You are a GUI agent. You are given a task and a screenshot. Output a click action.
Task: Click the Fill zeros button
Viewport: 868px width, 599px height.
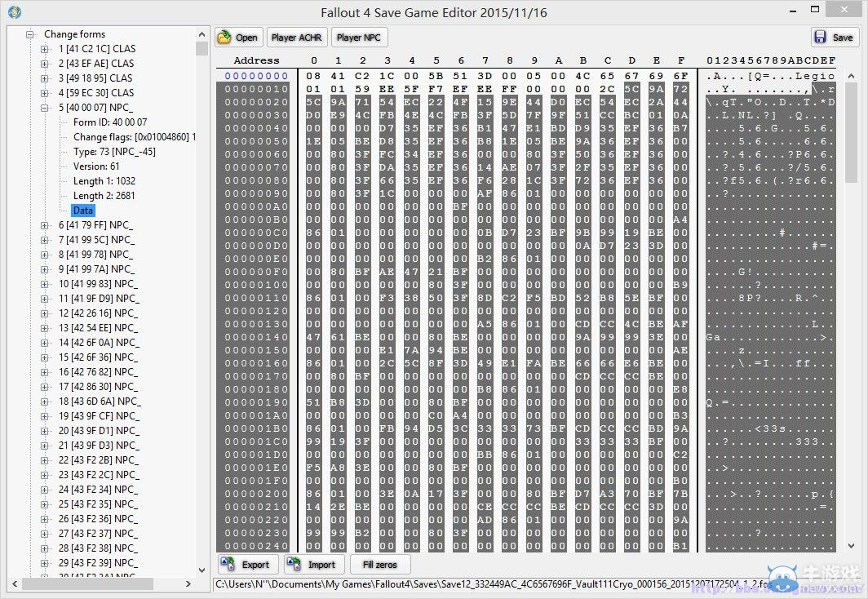tap(380, 565)
